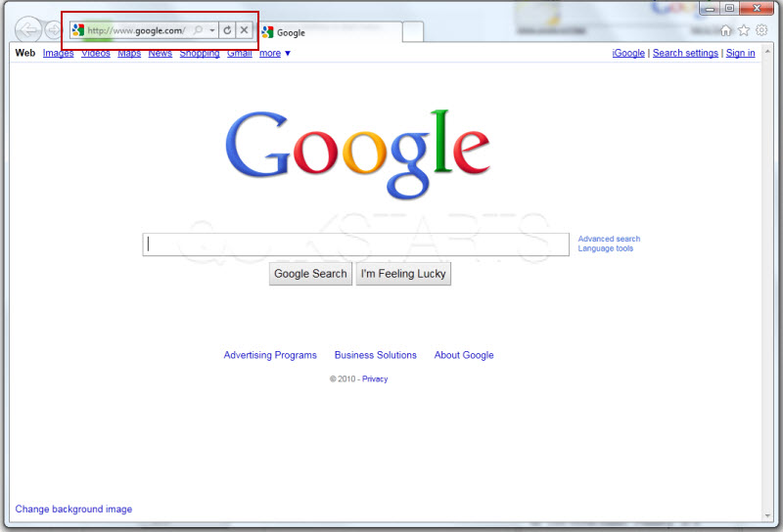Screen dimensions: 783x532
Task: Select the Web item in top navigation
Action: coord(25,53)
